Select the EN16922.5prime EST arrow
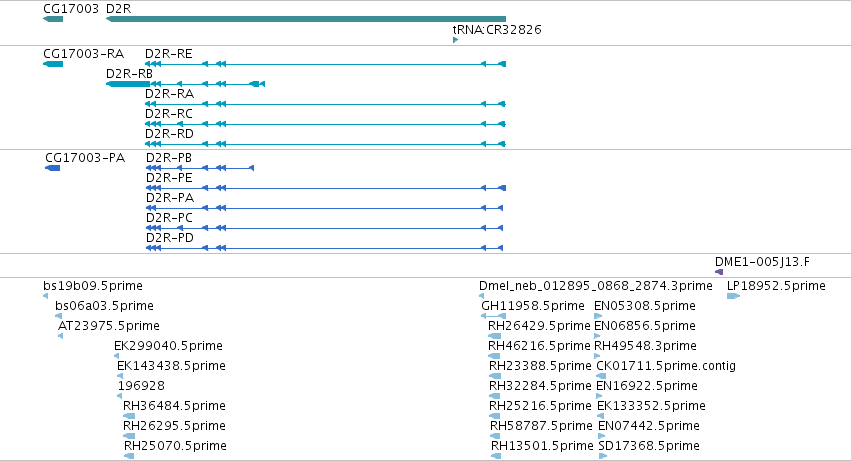Viewport: 851px width, 461px height. click(599, 396)
